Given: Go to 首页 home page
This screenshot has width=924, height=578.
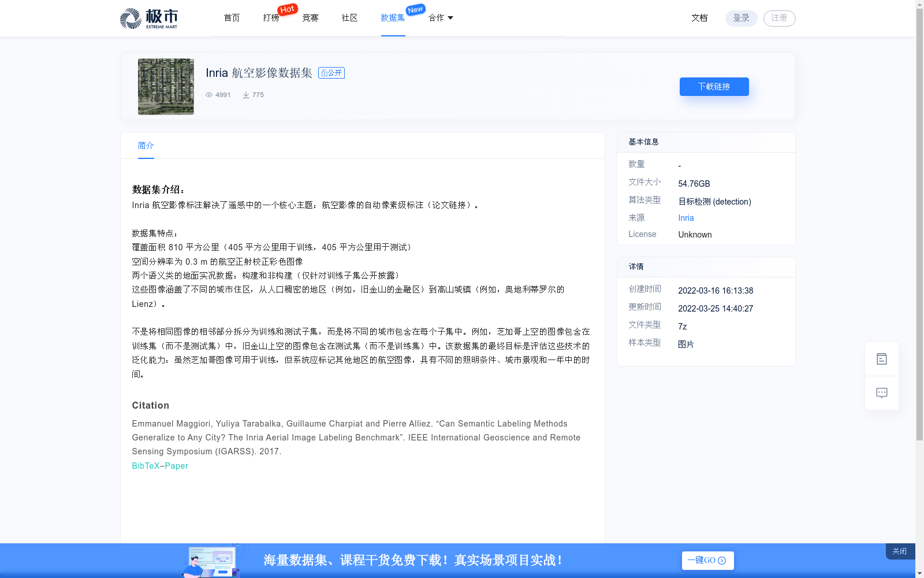Looking at the screenshot, I should 232,18.
